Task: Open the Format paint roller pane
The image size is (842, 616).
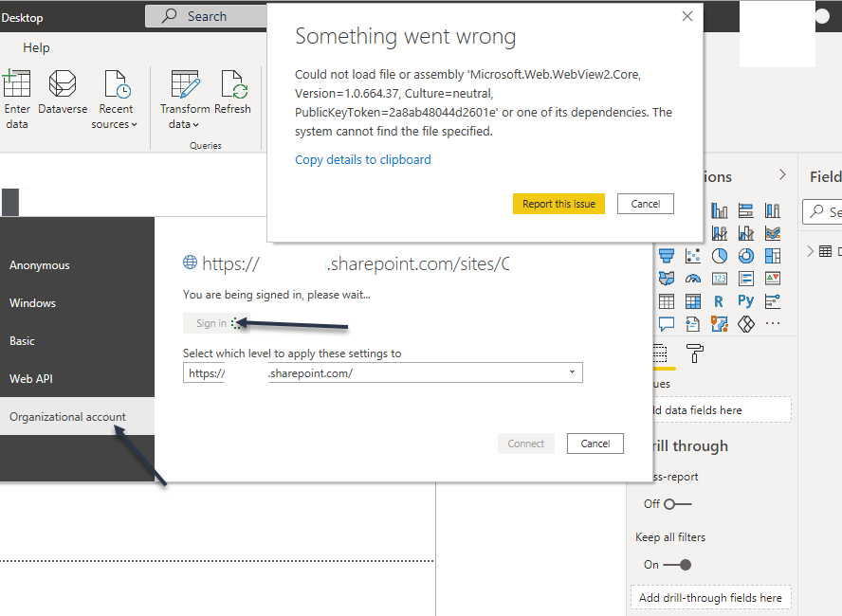Action: click(x=694, y=353)
